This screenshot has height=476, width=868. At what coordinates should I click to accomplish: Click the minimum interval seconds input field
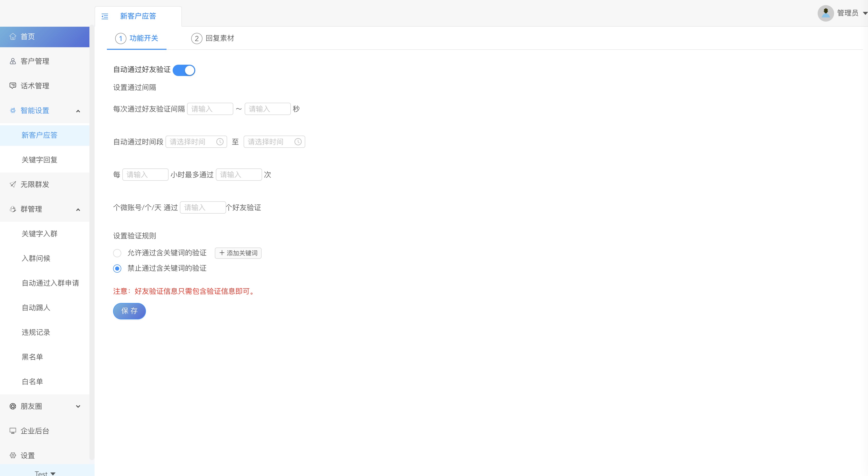tap(210, 109)
